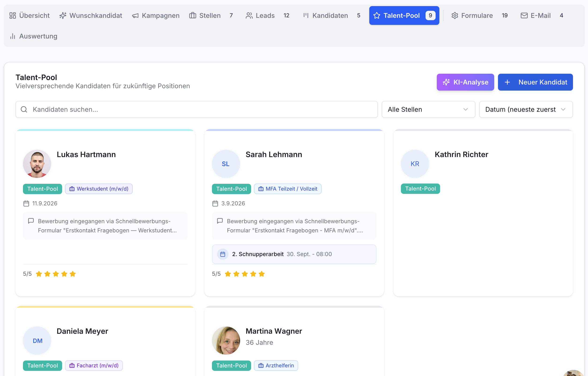
Task: Select the Talent-Pool tab
Action: point(404,15)
